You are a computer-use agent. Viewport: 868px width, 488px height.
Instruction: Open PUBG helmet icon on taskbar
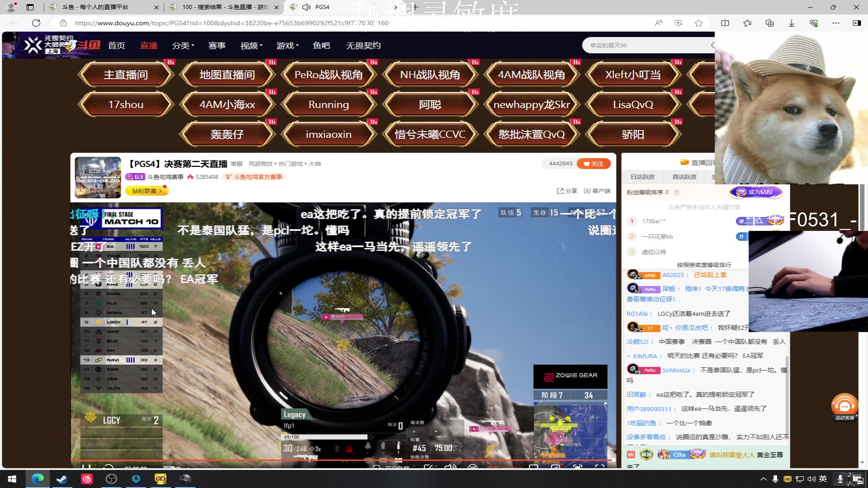click(x=185, y=479)
